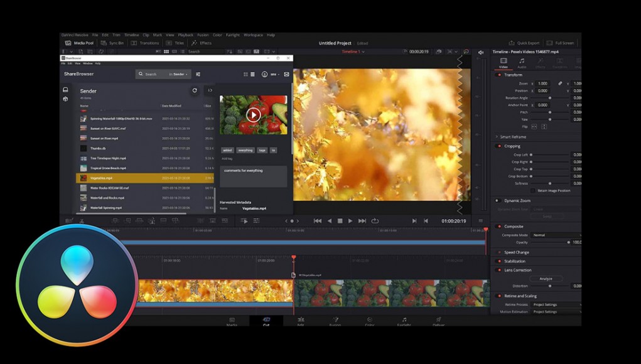The image size is (641, 364).
Task: Flip the clip vertically
Action: [544, 127]
